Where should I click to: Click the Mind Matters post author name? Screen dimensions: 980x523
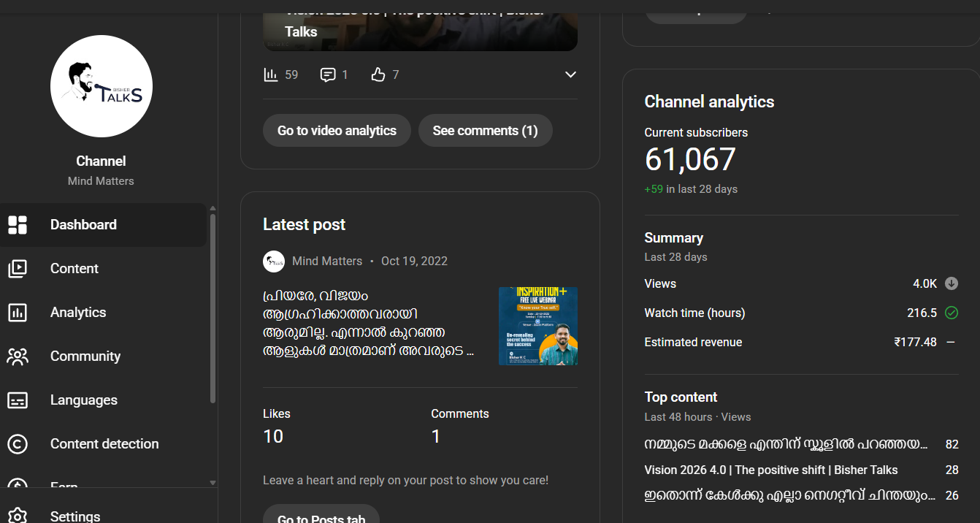coord(327,261)
